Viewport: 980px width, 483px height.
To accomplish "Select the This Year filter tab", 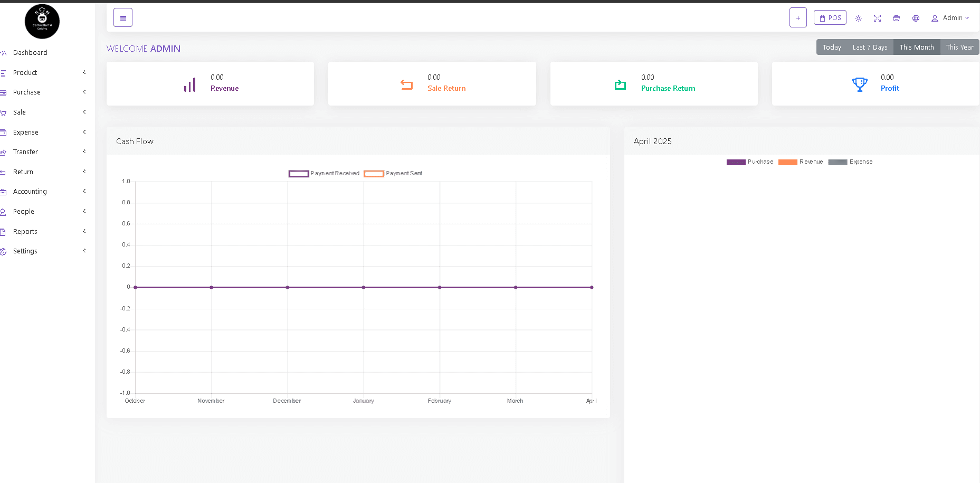I will click(959, 48).
